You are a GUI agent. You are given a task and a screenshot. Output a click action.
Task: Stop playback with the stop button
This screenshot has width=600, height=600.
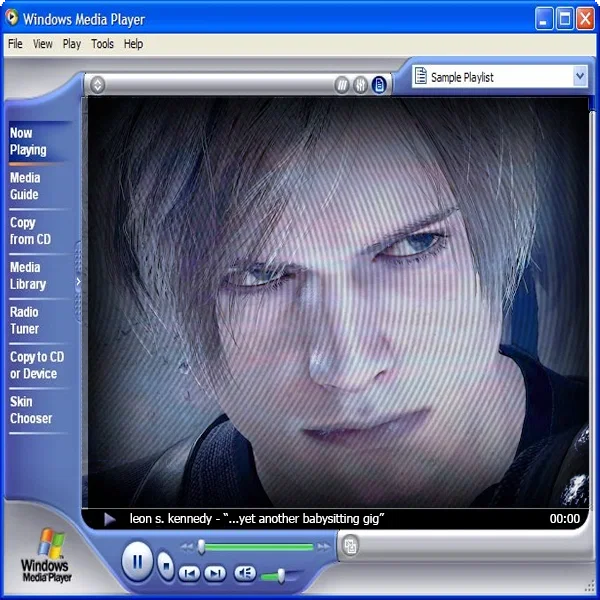(x=166, y=565)
